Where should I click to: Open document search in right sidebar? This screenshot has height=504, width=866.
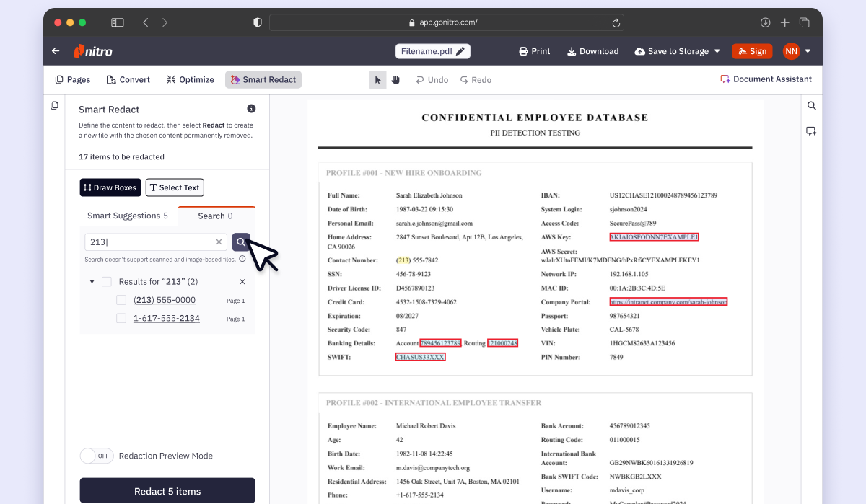pyautogui.click(x=812, y=106)
